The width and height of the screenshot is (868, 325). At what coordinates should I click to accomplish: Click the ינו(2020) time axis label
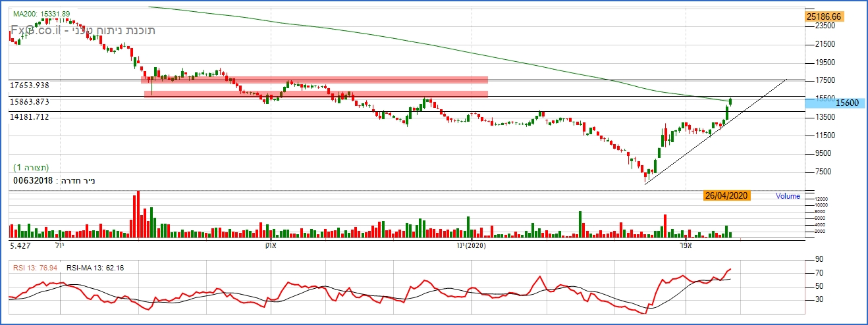point(471,245)
